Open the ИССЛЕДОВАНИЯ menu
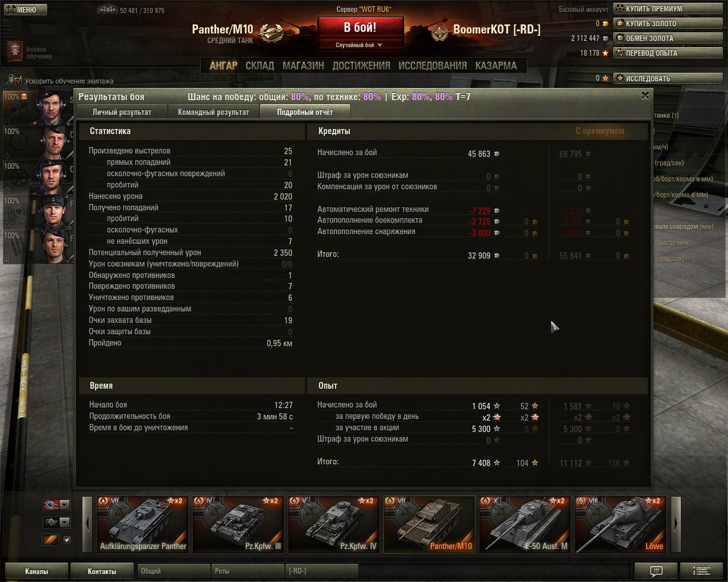This screenshot has width=728, height=582. pyautogui.click(x=432, y=65)
